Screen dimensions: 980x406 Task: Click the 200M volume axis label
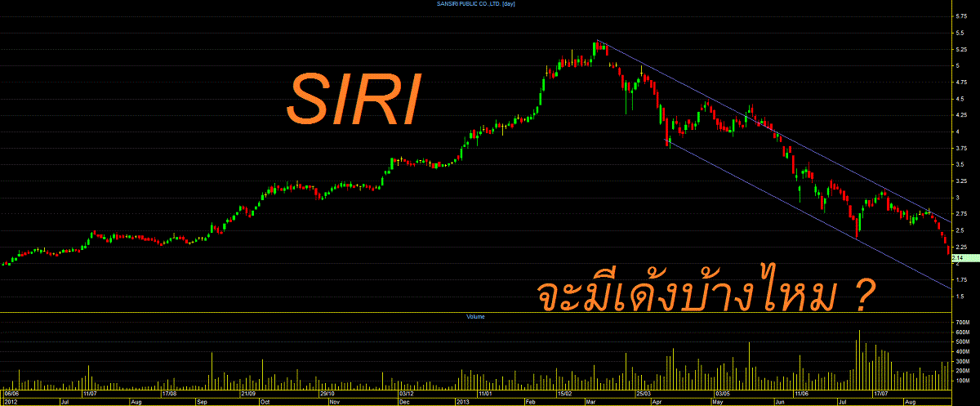coord(961,370)
